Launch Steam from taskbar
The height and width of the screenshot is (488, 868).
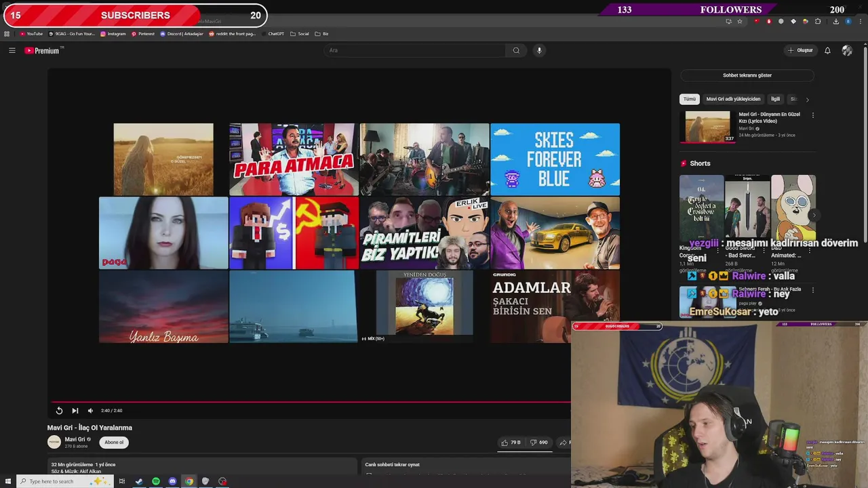139,481
